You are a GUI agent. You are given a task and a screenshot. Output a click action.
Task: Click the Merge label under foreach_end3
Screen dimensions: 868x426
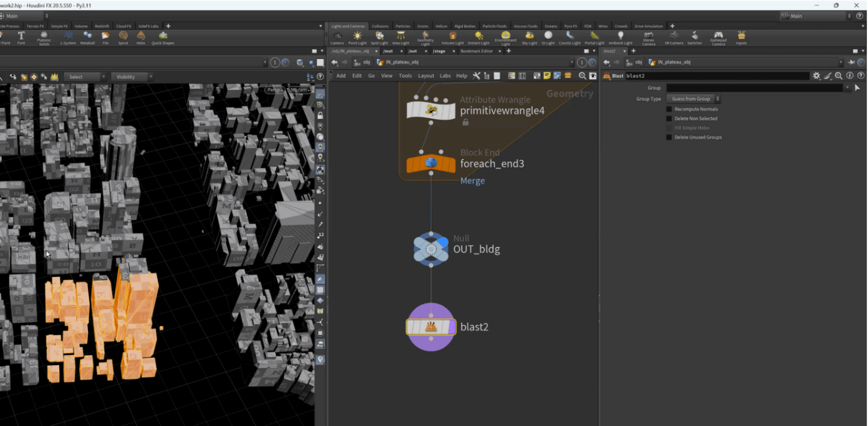[472, 181]
